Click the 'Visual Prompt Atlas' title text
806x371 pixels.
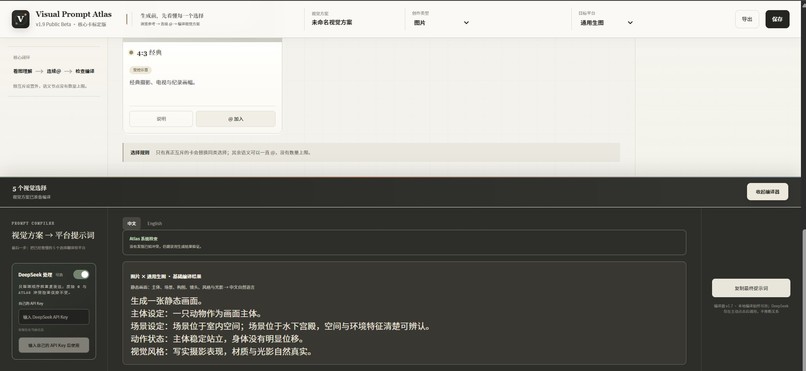coord(74,14)
